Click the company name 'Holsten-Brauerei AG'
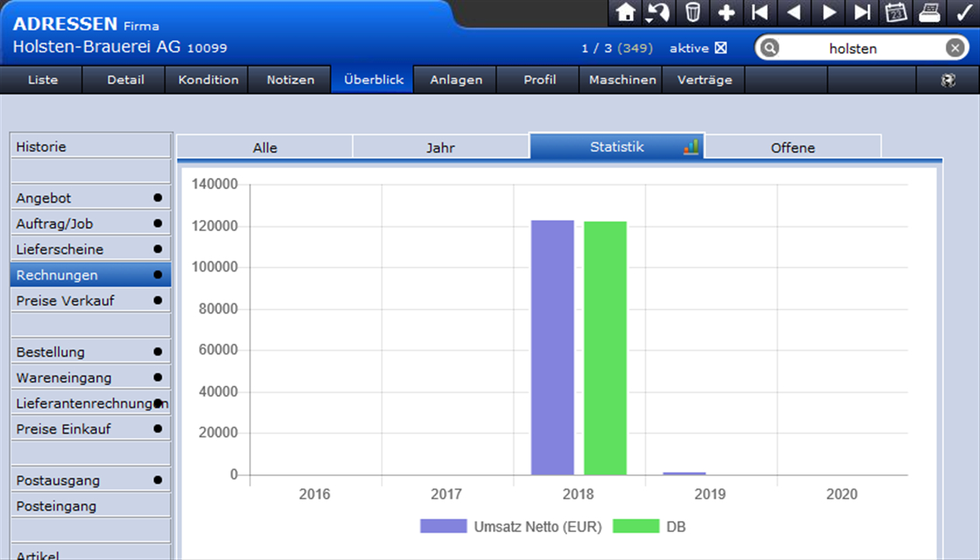 click(96, 47)
